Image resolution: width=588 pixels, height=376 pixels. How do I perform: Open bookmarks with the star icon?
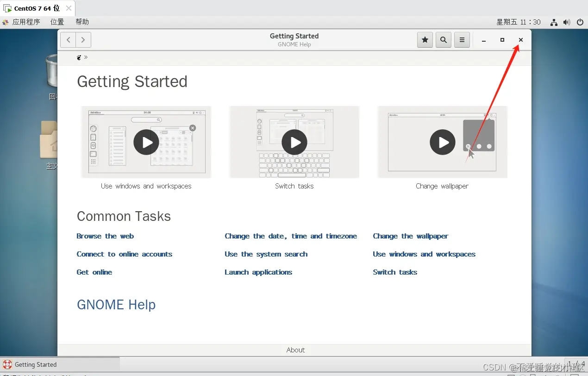click(425, 40)
